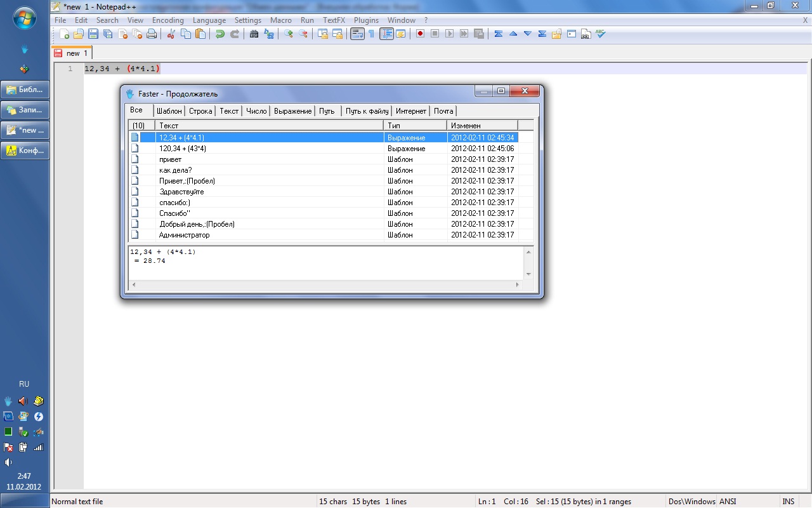The image size is (812, 508).
Task: Switch to the Шаблон tab in Faster
Action: point(169,111)
